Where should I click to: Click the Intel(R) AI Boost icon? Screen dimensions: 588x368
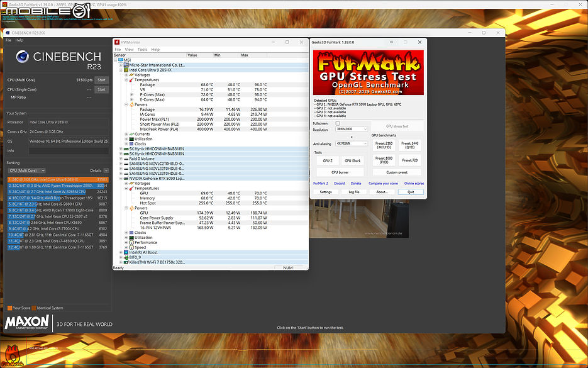126,252
